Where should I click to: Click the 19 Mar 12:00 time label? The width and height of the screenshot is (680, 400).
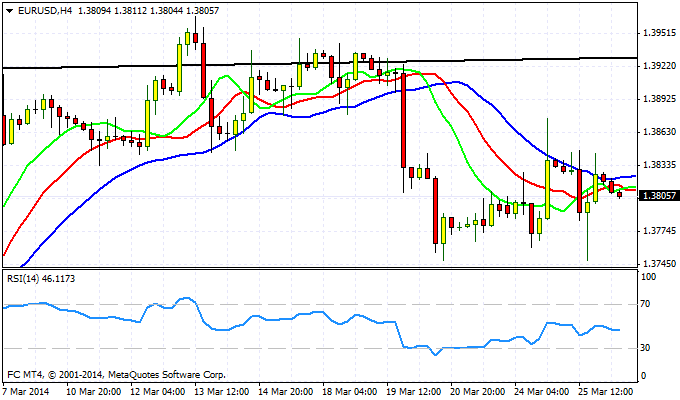(x=414, y=392)
